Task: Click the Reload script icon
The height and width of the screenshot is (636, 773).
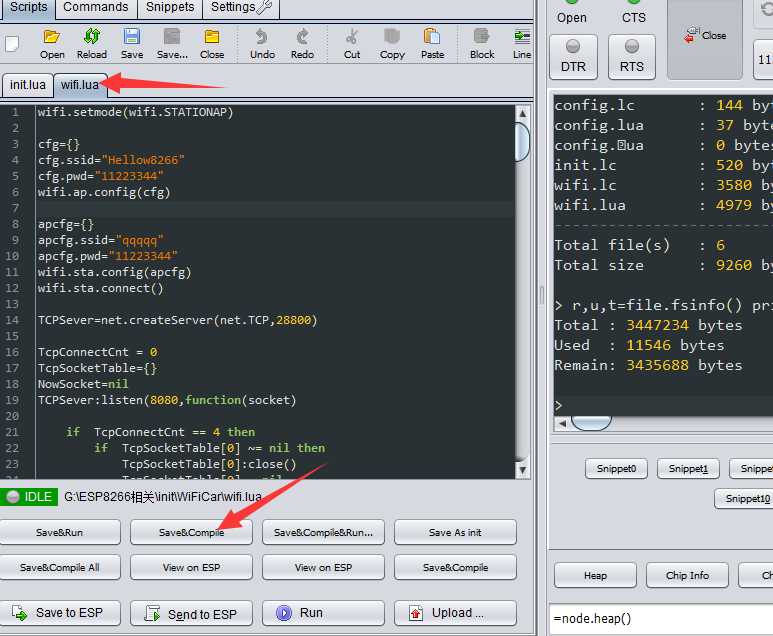Action: tap(92, 43)
